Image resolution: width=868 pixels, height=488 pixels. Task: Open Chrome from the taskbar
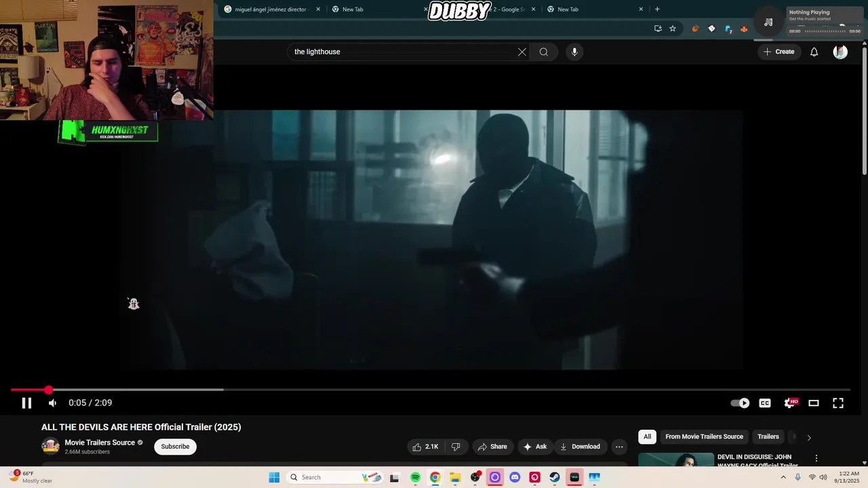tap(435, 477)
